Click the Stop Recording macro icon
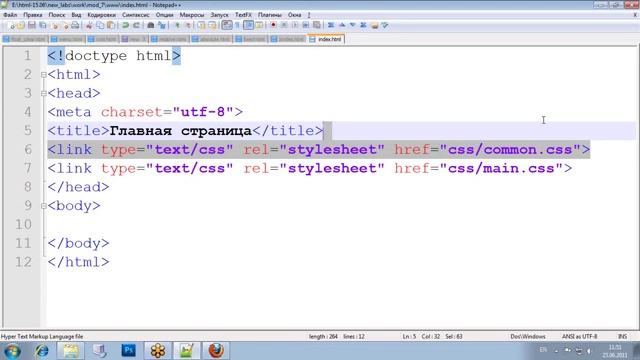Viewport: 640px width, 360px height. coord(284,25)
